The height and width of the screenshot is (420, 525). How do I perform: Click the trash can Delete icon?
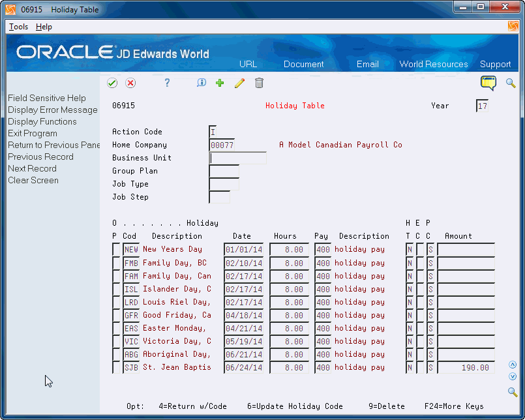point(259,83)
